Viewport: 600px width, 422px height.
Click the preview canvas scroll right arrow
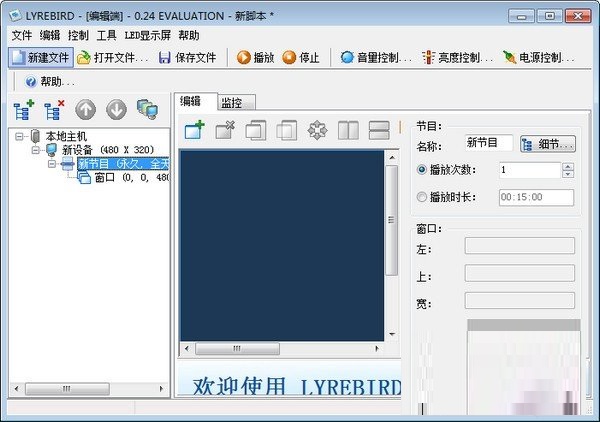(x=377, y=348)
